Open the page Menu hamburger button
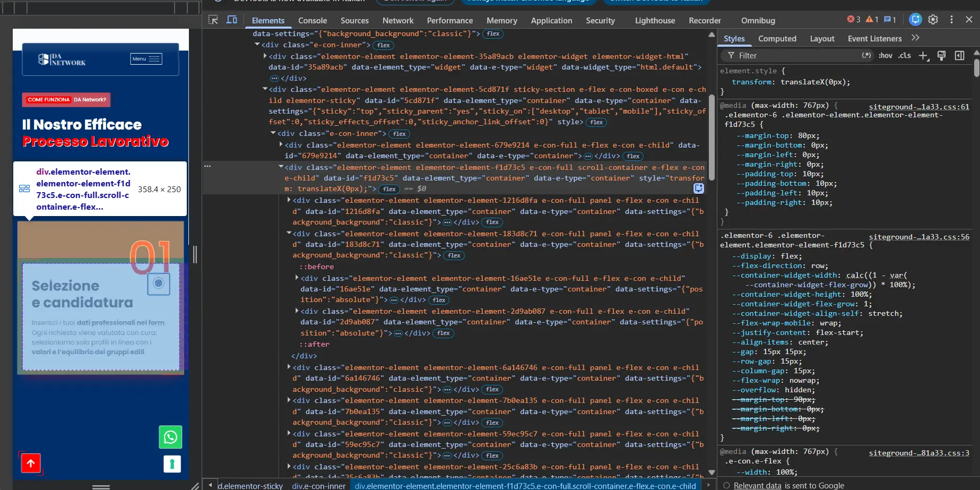 (146, 59)
